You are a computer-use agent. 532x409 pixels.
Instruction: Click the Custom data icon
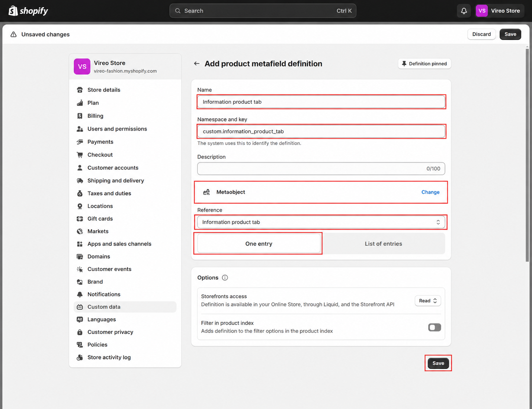pyautogui.click(x=80, y=307)
